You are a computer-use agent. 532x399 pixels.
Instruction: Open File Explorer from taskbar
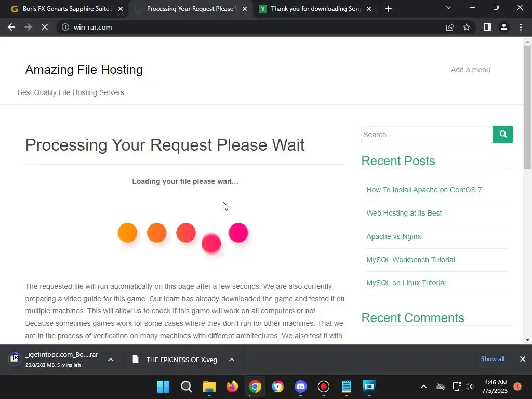209,387
